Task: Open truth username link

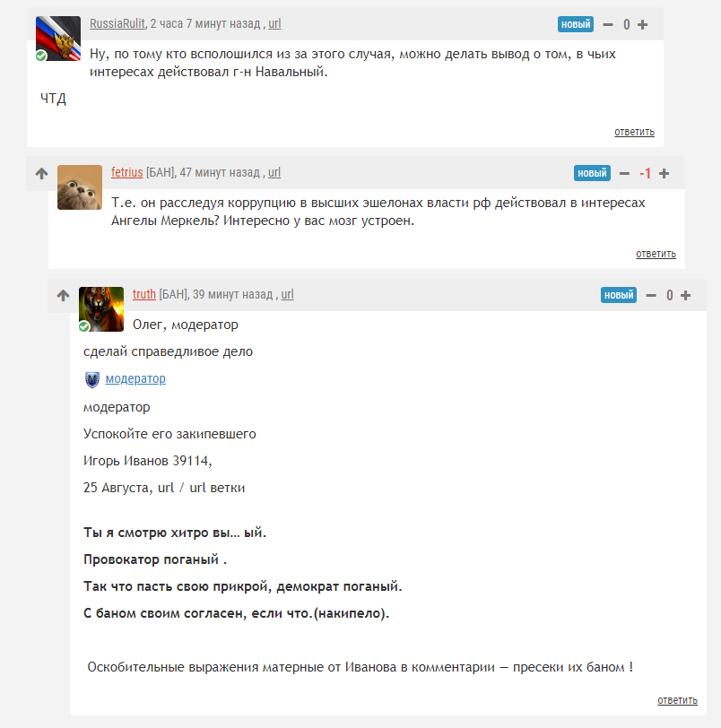Action: (x=143, y=294)
